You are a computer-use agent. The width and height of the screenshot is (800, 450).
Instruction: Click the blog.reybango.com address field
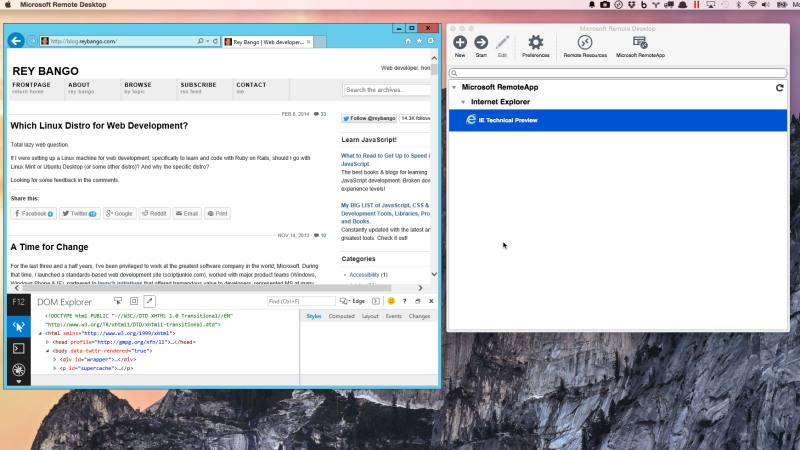(117, 41)
